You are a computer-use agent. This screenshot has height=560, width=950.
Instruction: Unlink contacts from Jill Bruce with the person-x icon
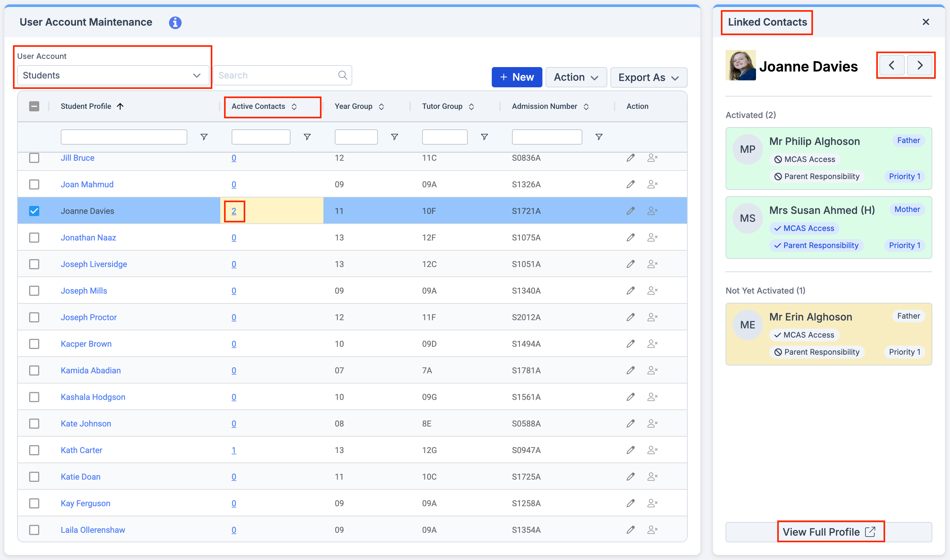point(653,158)
